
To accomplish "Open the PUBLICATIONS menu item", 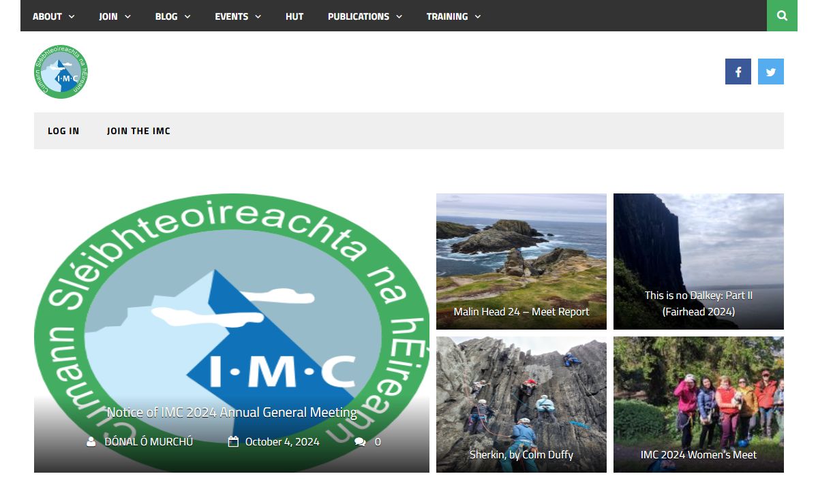I will point(359,16).
